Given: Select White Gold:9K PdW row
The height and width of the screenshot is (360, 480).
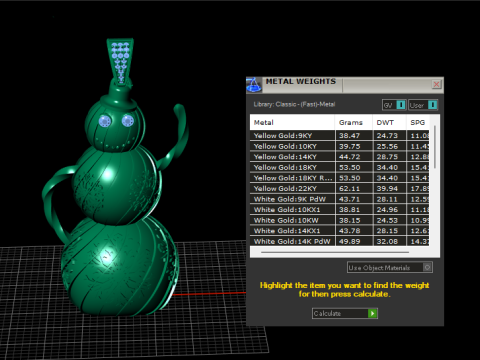Looking at the screenshot, I should [x=339, y=199].
